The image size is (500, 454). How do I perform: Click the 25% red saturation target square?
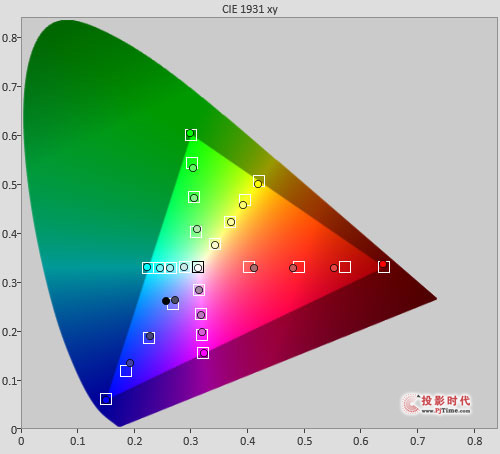click(x=249, y=267)
